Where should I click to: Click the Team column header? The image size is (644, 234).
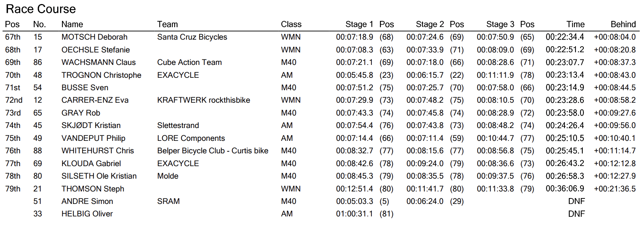(x=167, y=24)
